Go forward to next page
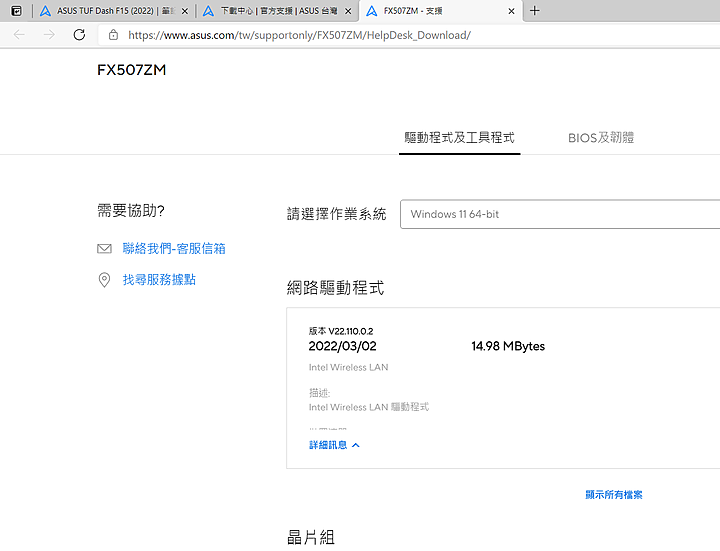The width and height of the screenshot is (720, 551). pos(49,35)
